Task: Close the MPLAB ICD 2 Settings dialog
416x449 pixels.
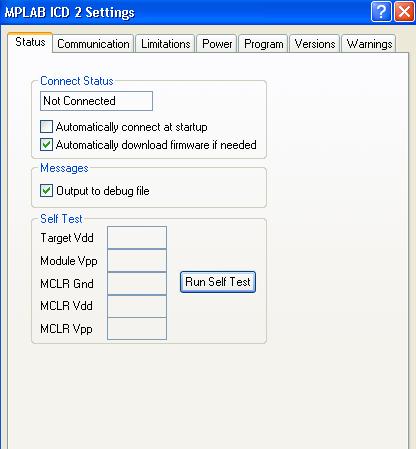Action: coord(404,12)
